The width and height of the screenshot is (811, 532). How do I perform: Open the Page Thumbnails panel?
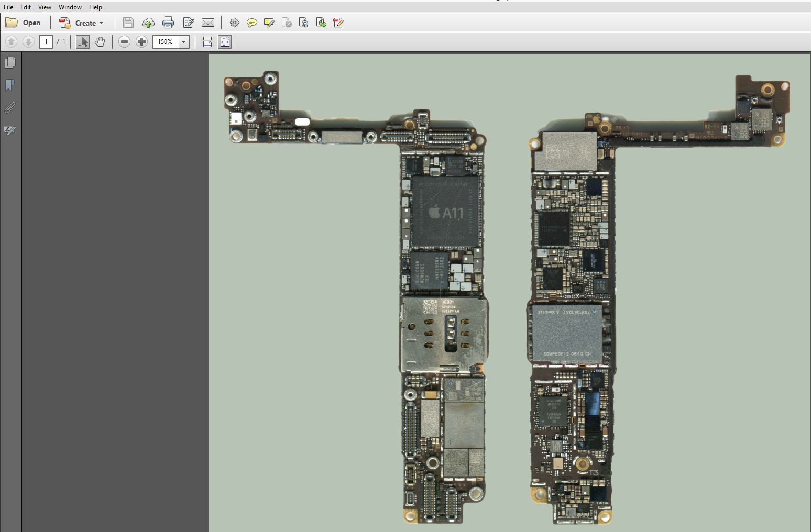click(x=10, y=63)
